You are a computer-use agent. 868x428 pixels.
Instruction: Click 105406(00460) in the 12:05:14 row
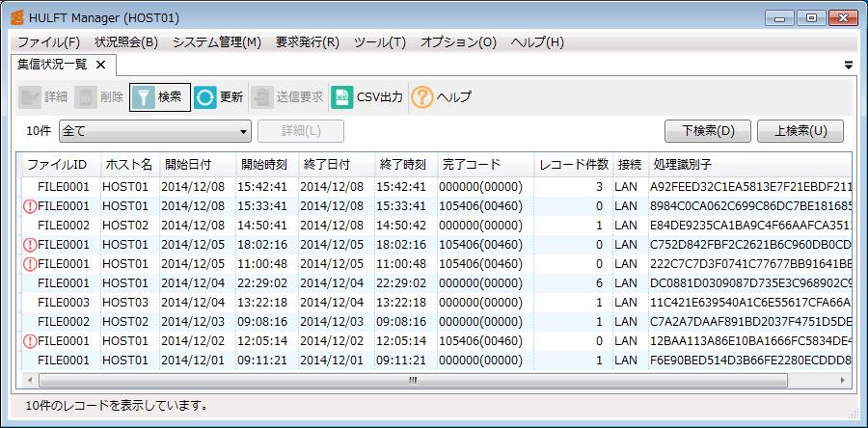[x=481, y=341]
